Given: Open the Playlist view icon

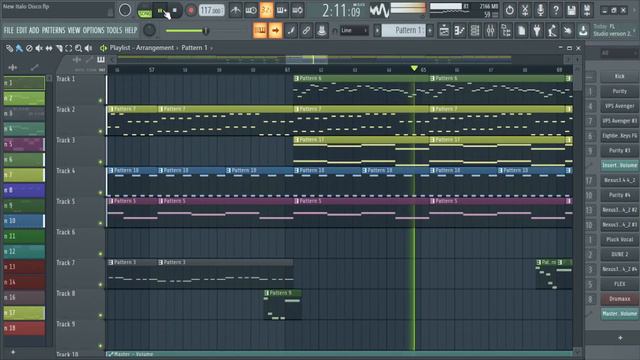Looking at the screenshot, I should click(444, 31).
